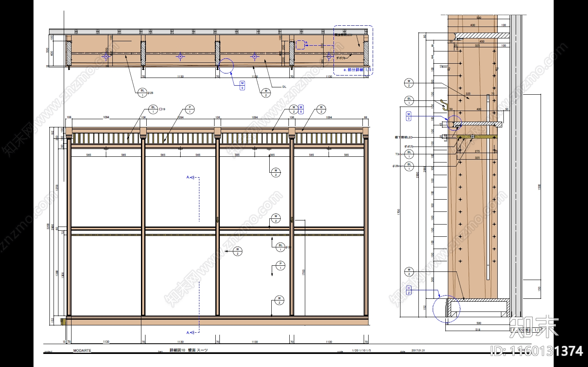Click the 275 dimension in the section
This screenshot has width=588, height=367.
click(x=477, y=151)
